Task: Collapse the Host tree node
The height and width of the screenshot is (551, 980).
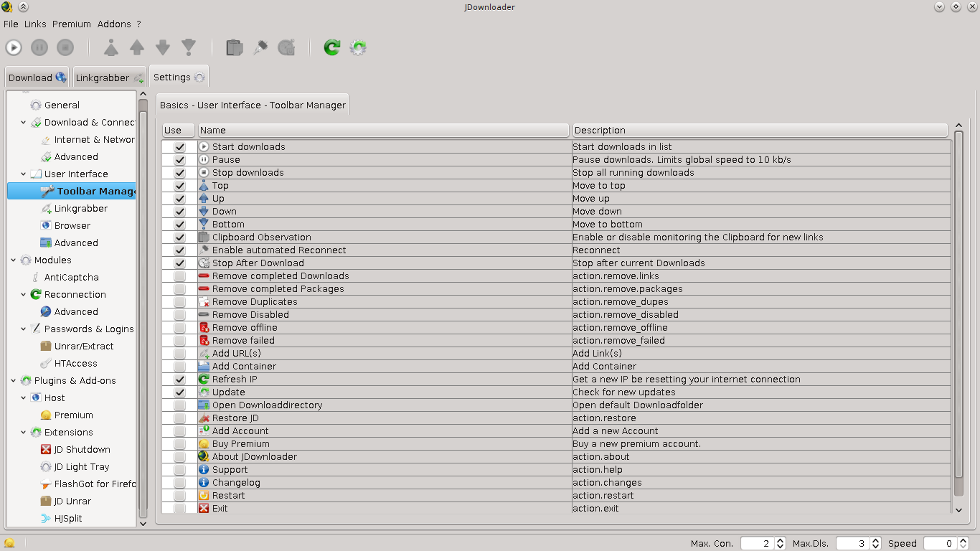Action: click(24, 398)
